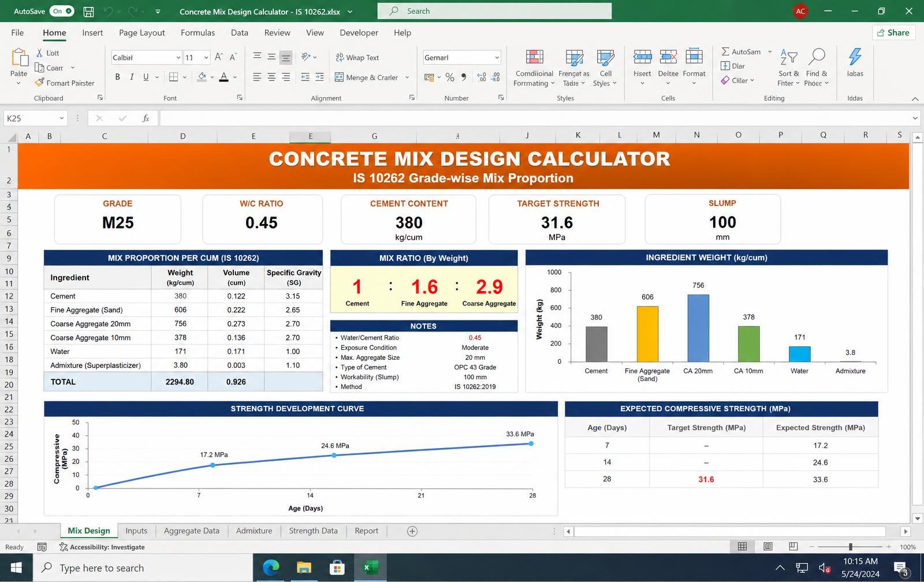The height and width of the screenshot is (582, 924).
Task: Click Increase Decimal icon
Action: (x=481, y=77)
